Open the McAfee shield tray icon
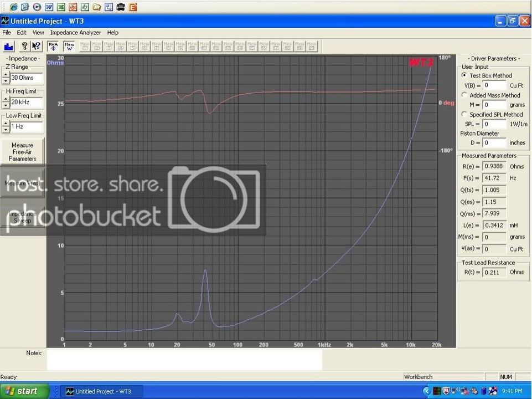Screen dimensions: 532x399 pyautogui.click(x=446, y=391)
